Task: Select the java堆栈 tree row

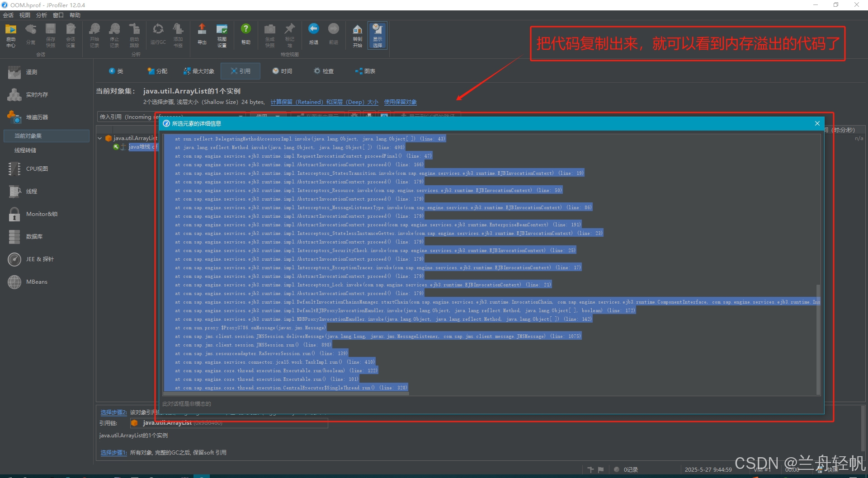Action: (142, 147)
